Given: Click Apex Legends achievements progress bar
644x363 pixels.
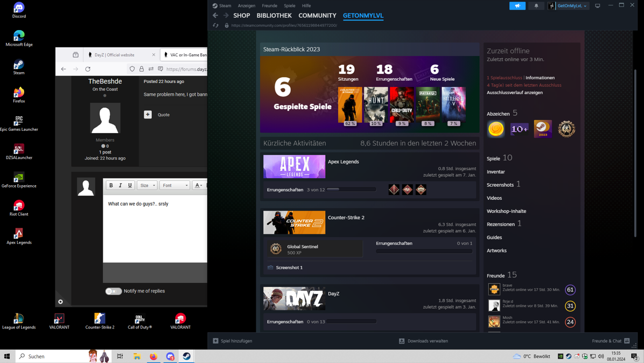Looking at the screenshot, I should [351, 189].
